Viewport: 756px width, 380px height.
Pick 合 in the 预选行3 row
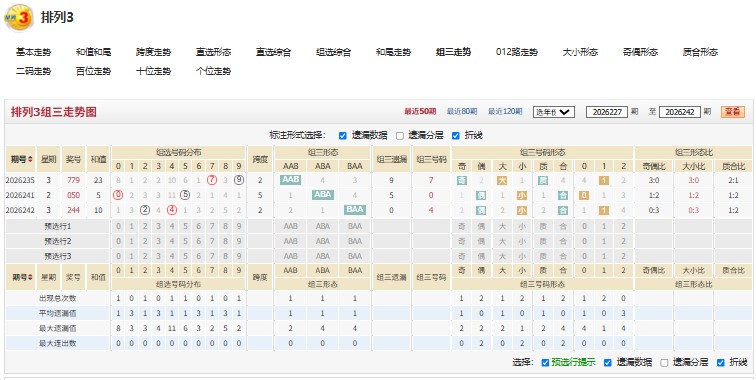[563, 256]
